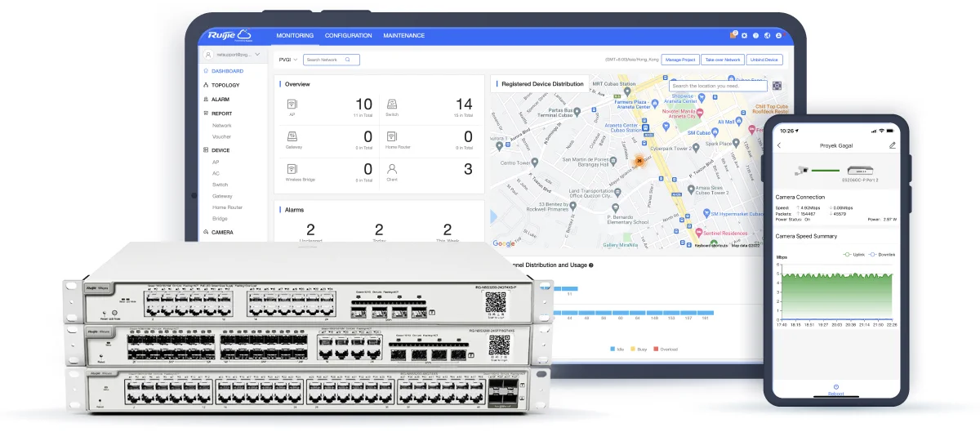Click This Week alarms count
This screenshot has height=432, width=980.
pos(447,230)
